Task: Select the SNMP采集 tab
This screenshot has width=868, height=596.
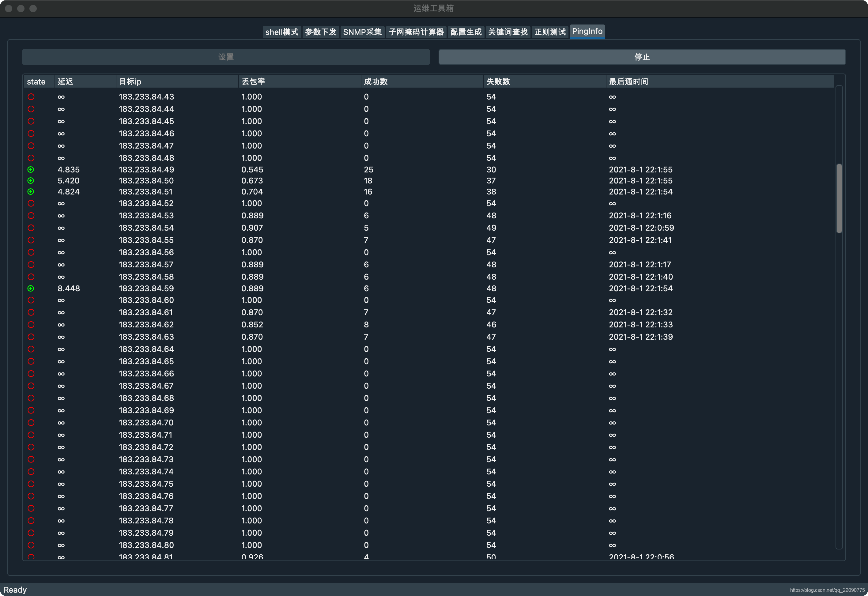Action: click(362, 32)
